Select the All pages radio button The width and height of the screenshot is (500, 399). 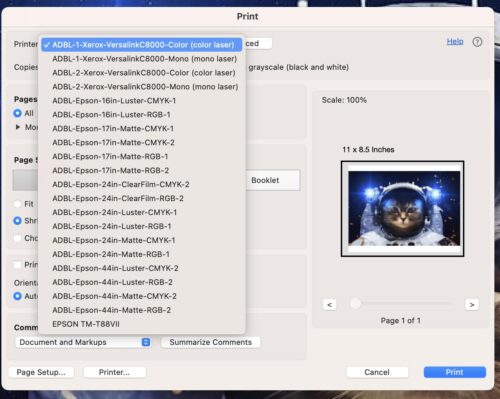[x=17, y=113]
